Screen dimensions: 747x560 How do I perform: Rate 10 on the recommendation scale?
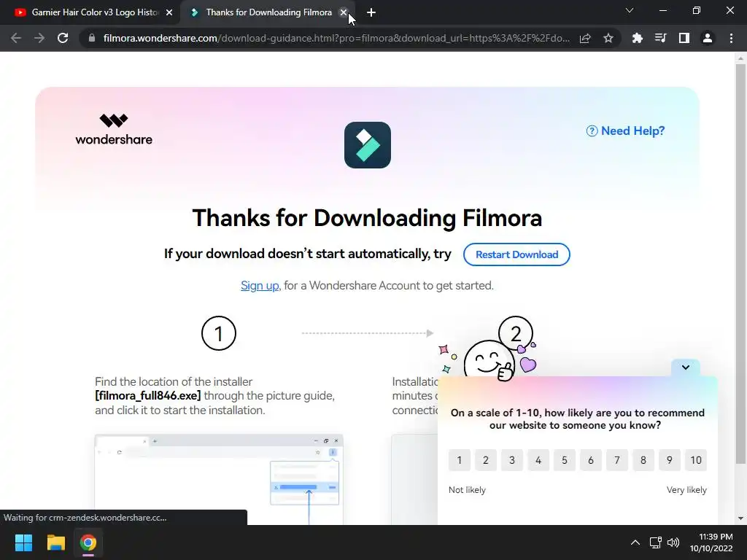[695, 460]
